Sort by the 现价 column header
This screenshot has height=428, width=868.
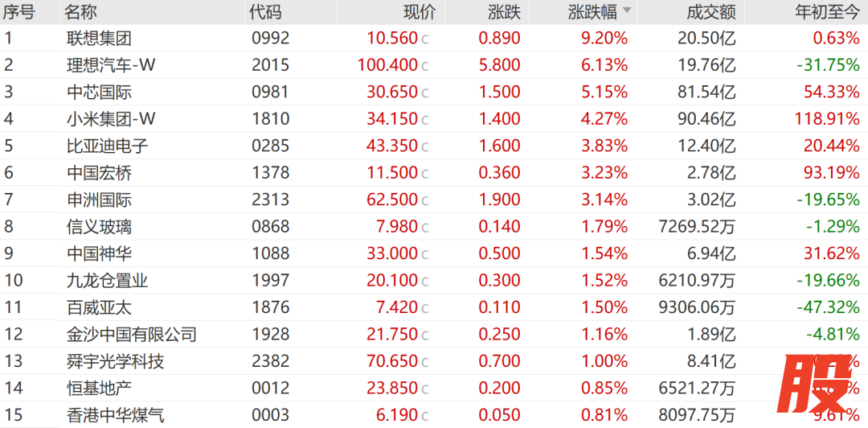[418, 11]
